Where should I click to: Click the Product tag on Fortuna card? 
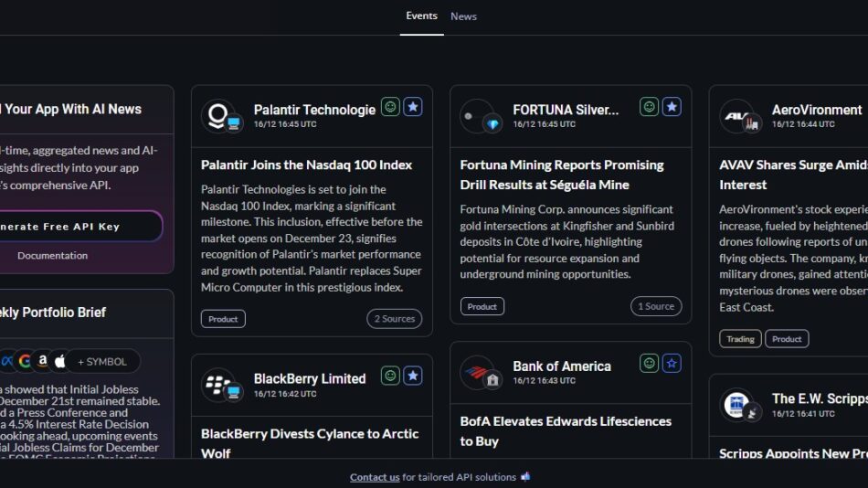pyautogui.click(x=482, y=306)
